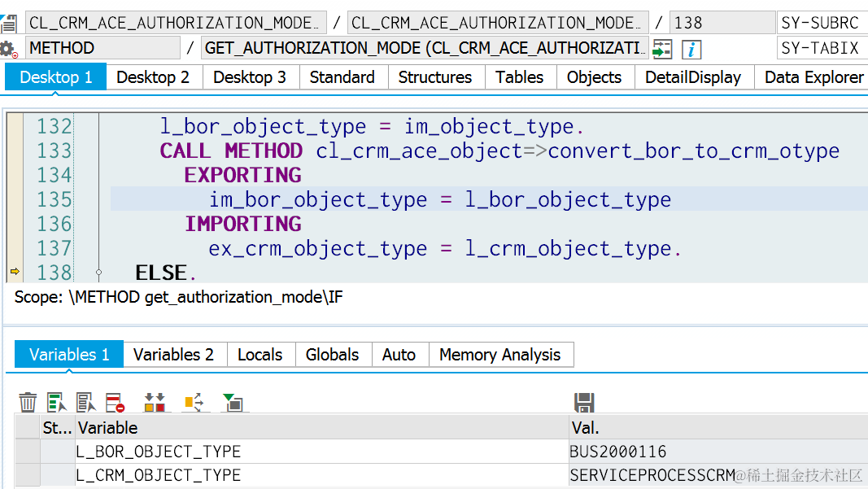
Task: Click the navigate to source green arrow icon
Action: pyautogui.click(x=662, y=49)
